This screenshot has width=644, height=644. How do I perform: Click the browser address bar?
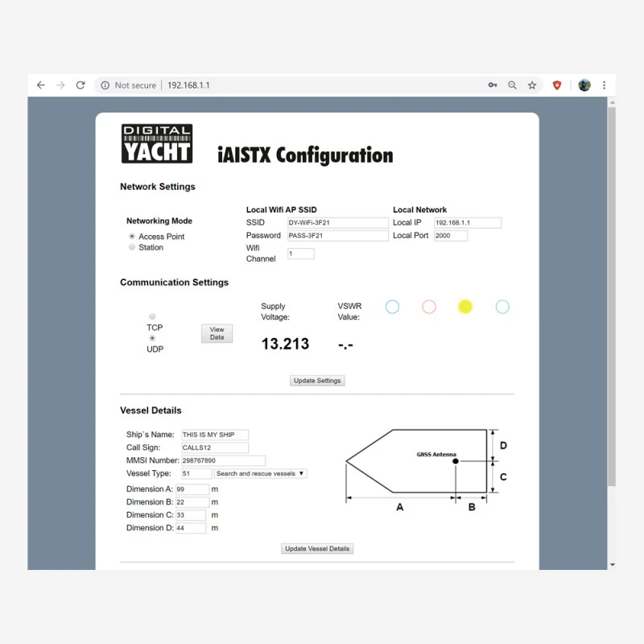pos(242,85)
